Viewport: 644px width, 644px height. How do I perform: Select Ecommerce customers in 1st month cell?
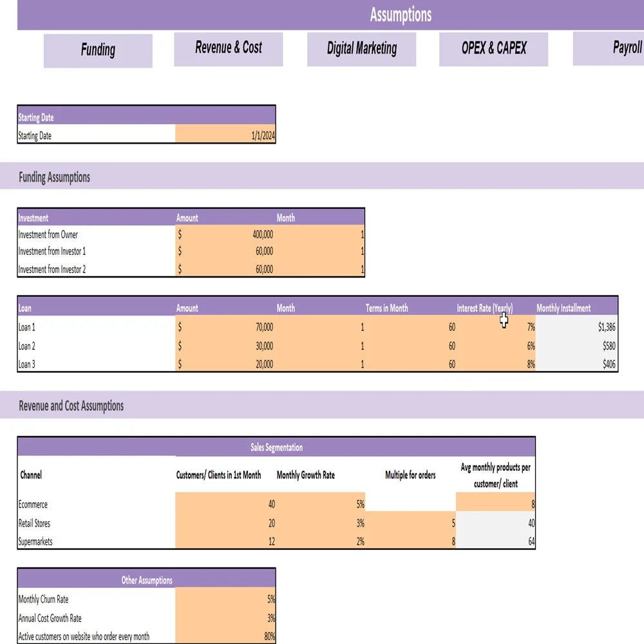coord(225,505)
